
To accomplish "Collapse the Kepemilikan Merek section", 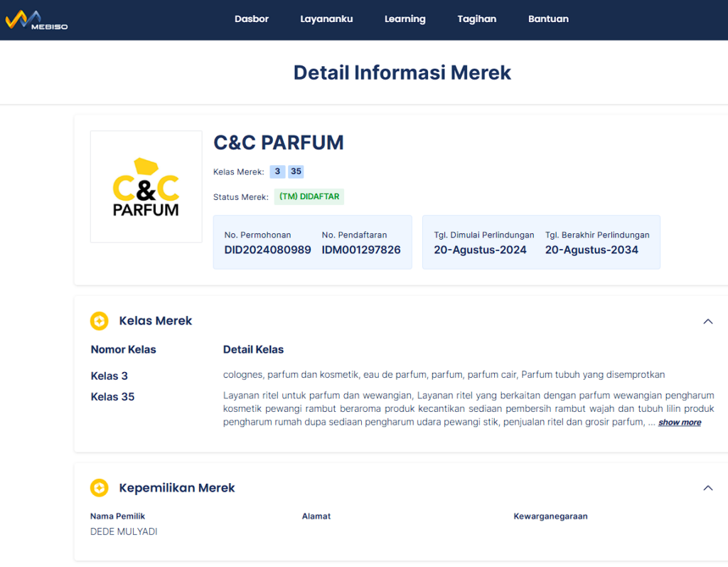I will (707, 488).
